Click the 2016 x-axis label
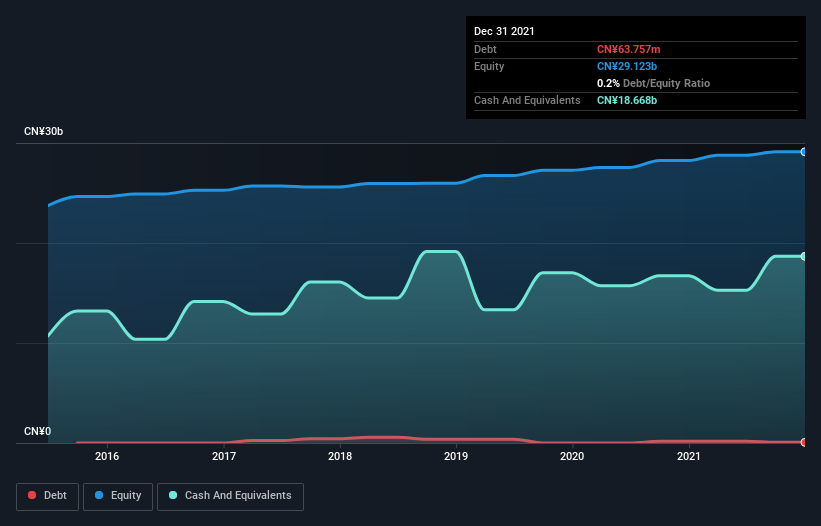The height and width of the screenshot is (526, 821). (107, 456)
